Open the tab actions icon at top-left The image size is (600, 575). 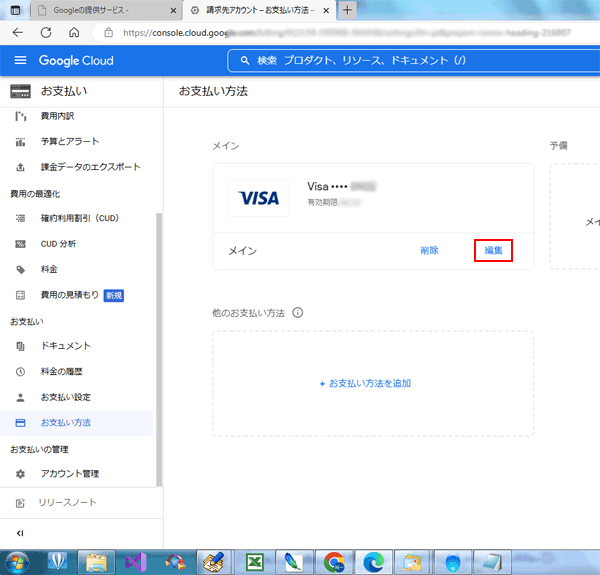click(x=15, y=10)
